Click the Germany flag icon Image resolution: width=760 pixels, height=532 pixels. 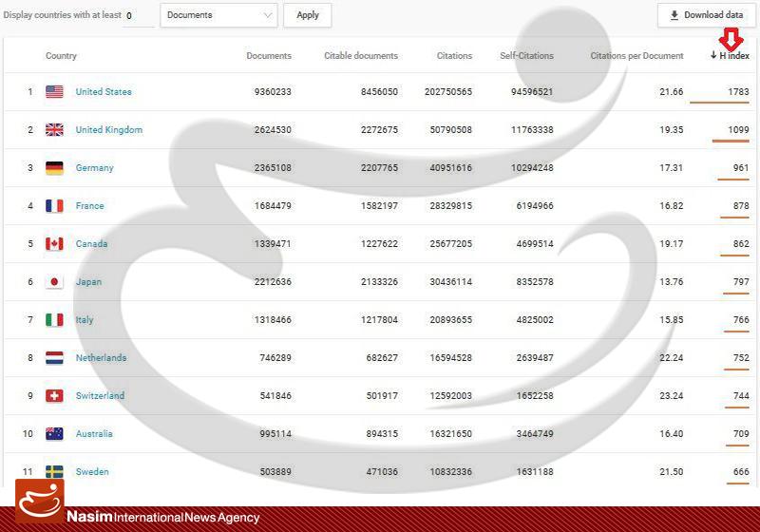[54, 168]
